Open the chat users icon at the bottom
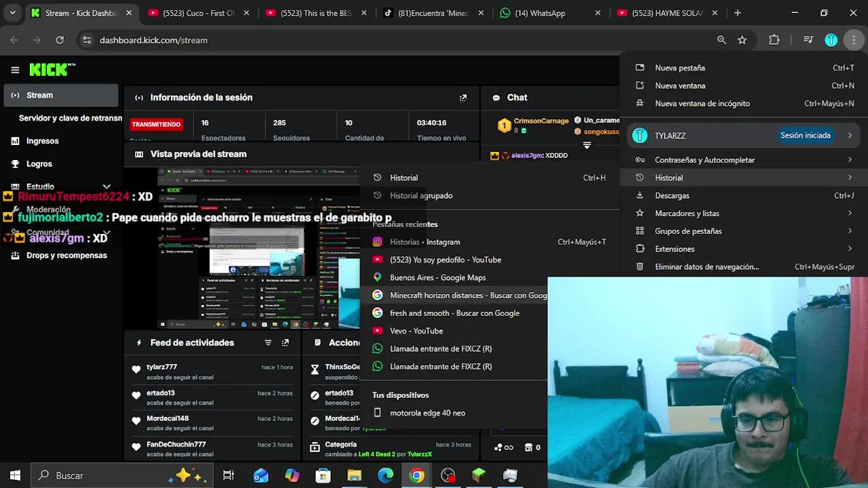The height and width of the screenshot is (488, 868). 503,447
